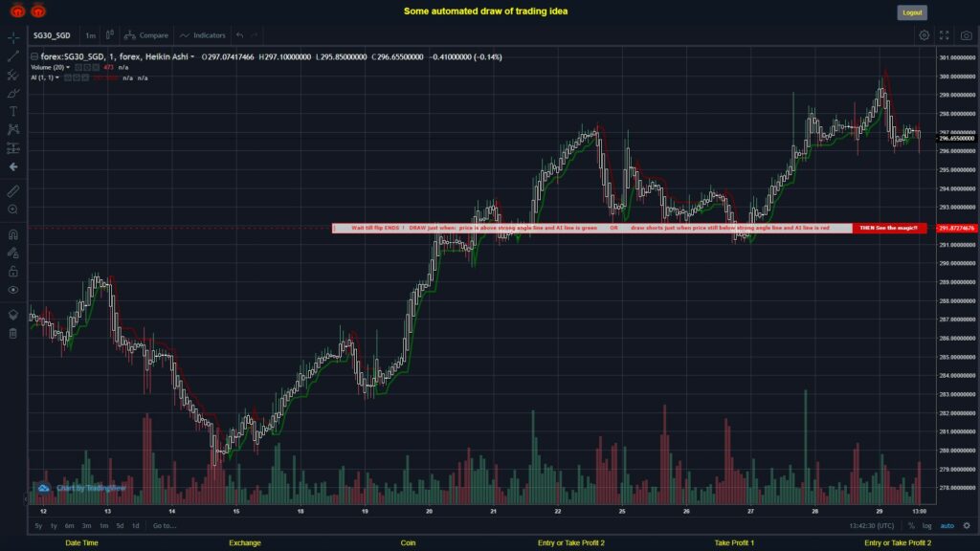The image size is (980, 551).
Task: Click the Some automated draw of trading idea title
Action: point(485,11)
